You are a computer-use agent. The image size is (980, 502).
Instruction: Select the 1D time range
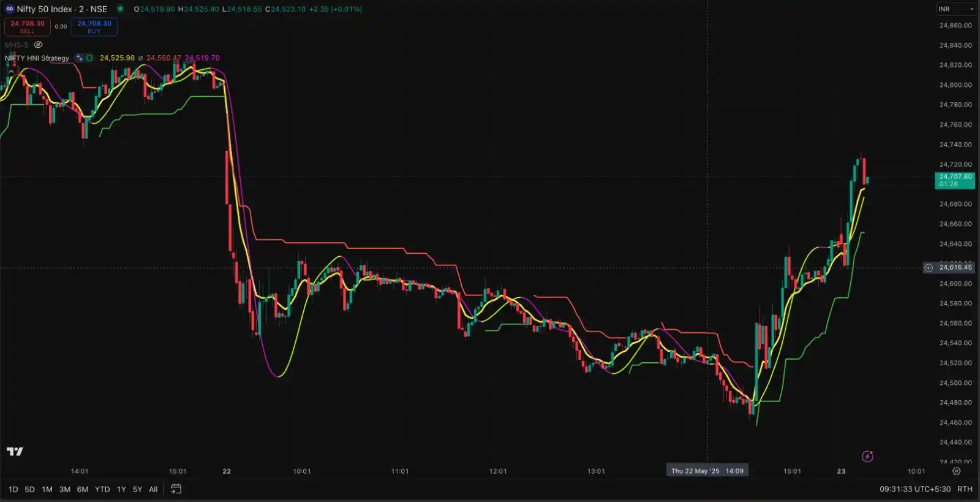[13, 489]
